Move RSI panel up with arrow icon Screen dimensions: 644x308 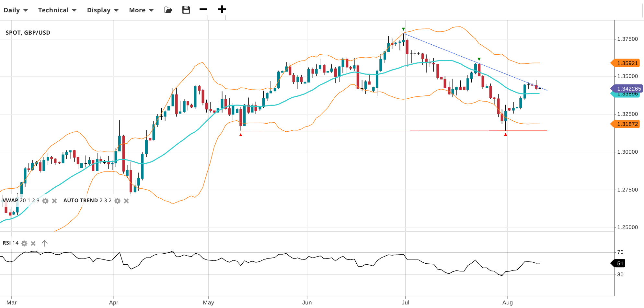tap(45, 243)
